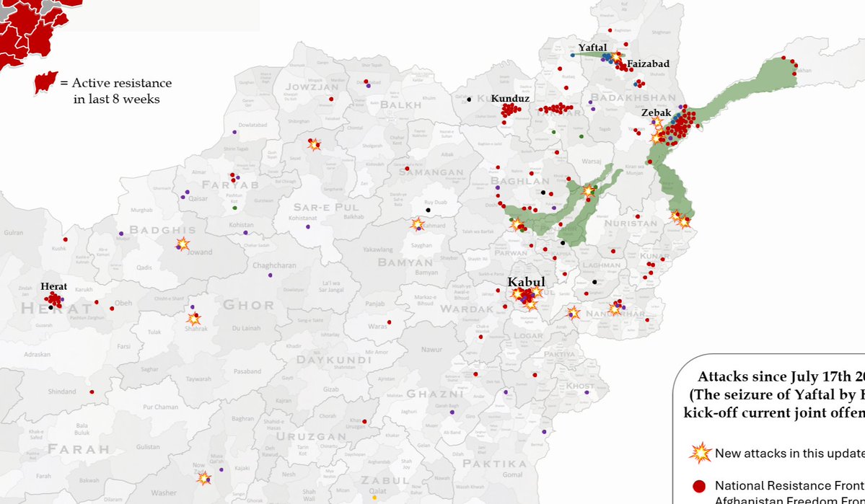
Task: Click the Faizabad label
Action: click(x=648, y=63)
